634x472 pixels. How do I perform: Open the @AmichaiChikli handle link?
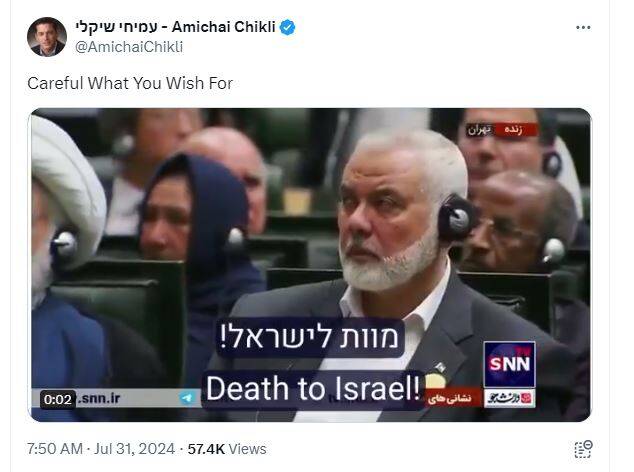coord(129,47)
